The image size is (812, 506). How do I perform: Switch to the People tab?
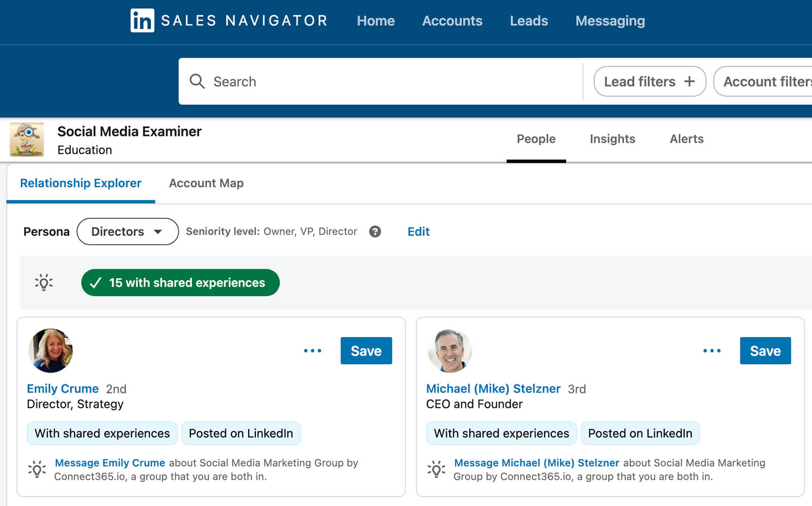coord(536,139)
